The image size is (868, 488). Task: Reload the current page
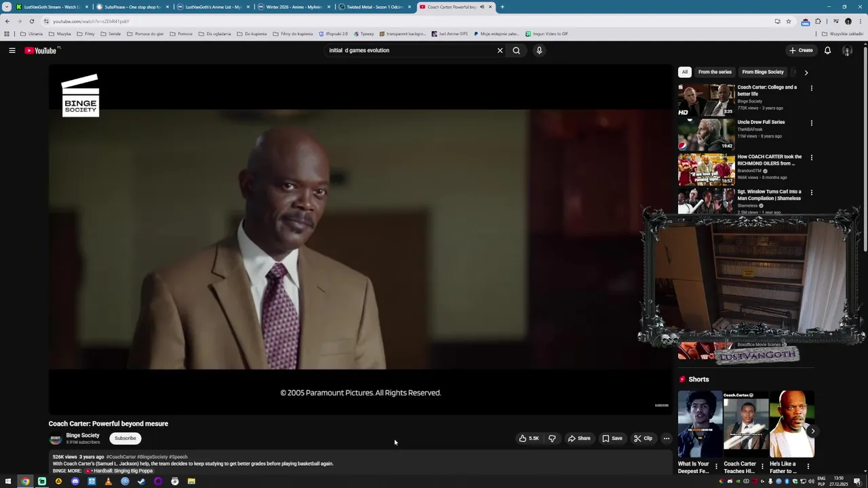pyautogui.click(x=31, y=21)
